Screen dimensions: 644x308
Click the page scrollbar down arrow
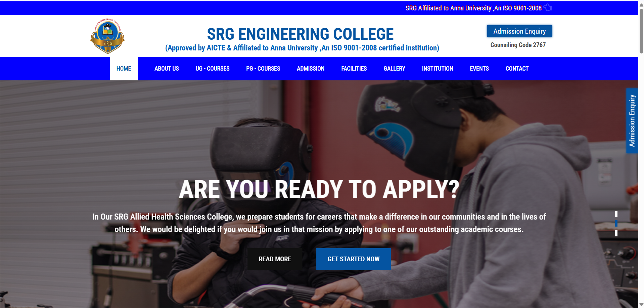pos(641,305)
